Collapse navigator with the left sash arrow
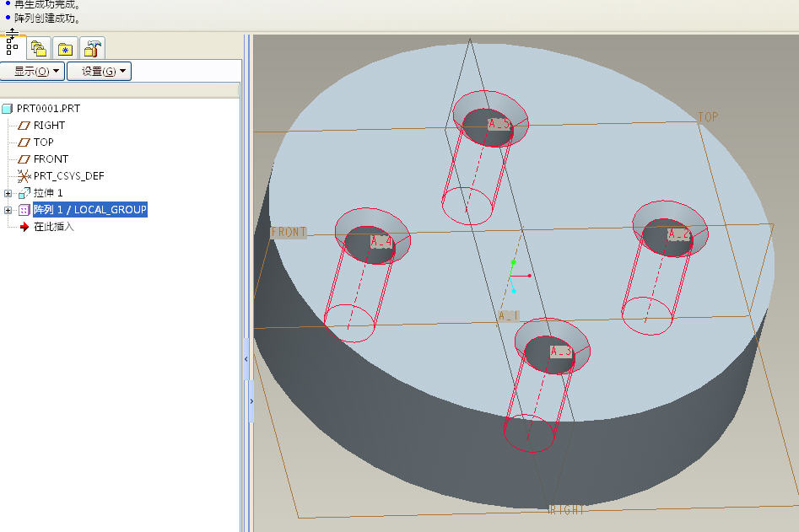799x532 pixels. [246, 359]
